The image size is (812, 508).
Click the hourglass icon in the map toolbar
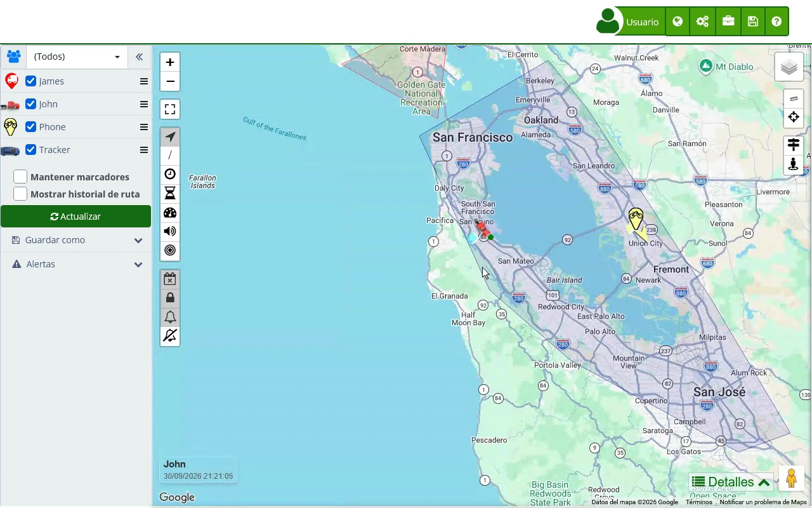click(x=170, y=194)
